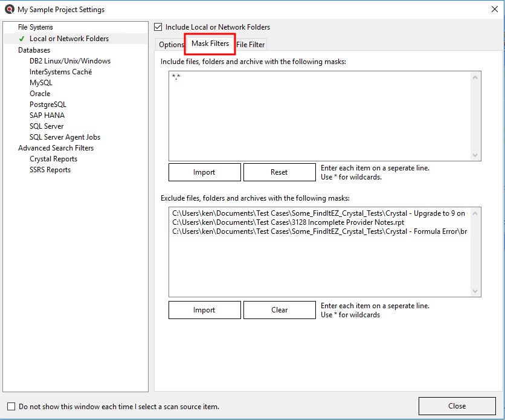This screenshot has height=420, width=505.
Task: Click the 3128 Incomplete Provider Notes.rpt exclusion line
Action: pyautogui.click(x=288, y=222)
